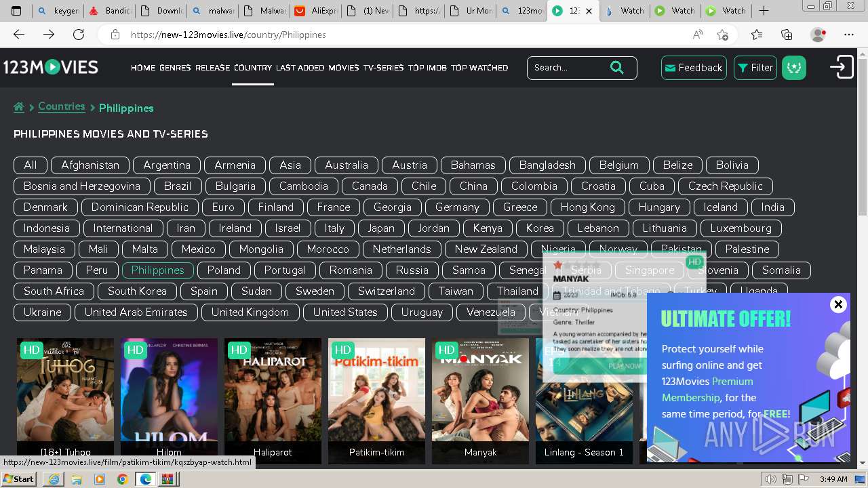
Task: Open Chrome from taskbar
Action: [122, 479]
